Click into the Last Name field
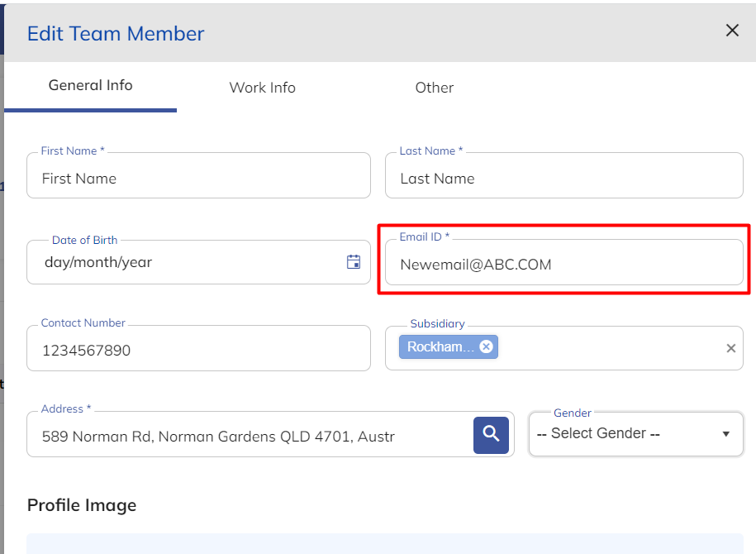 tap(563, 179)
